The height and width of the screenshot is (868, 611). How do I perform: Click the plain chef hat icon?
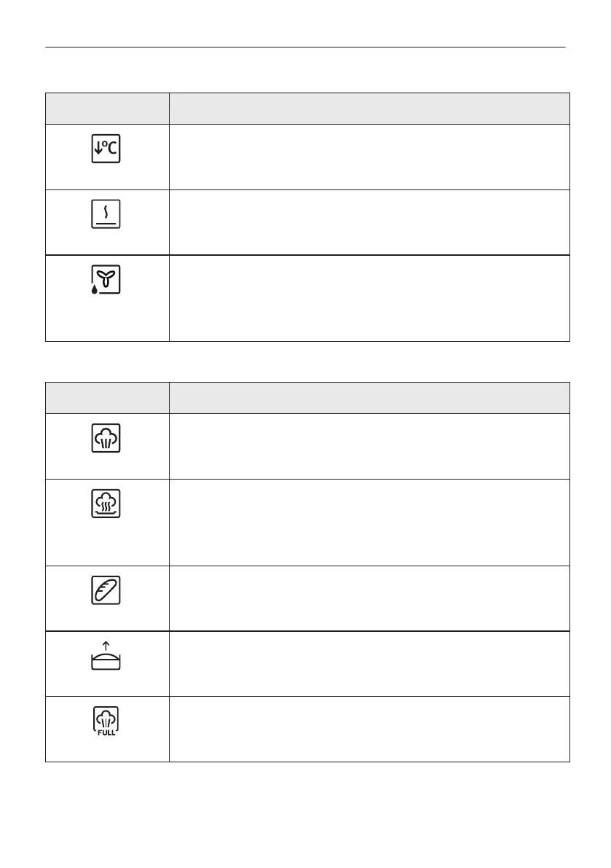pos(106,438)
